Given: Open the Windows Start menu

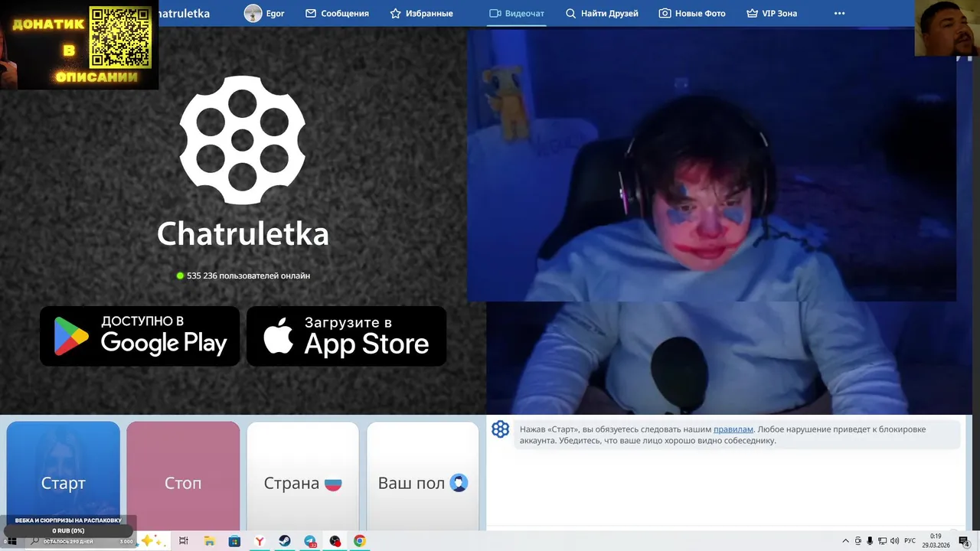Looking at the screenshot, I should (x=11, y=541).
